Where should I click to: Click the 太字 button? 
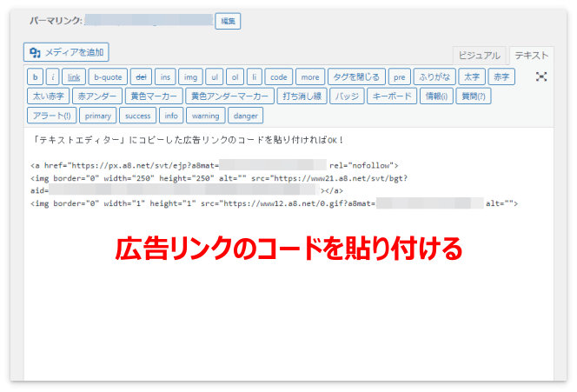472,77
